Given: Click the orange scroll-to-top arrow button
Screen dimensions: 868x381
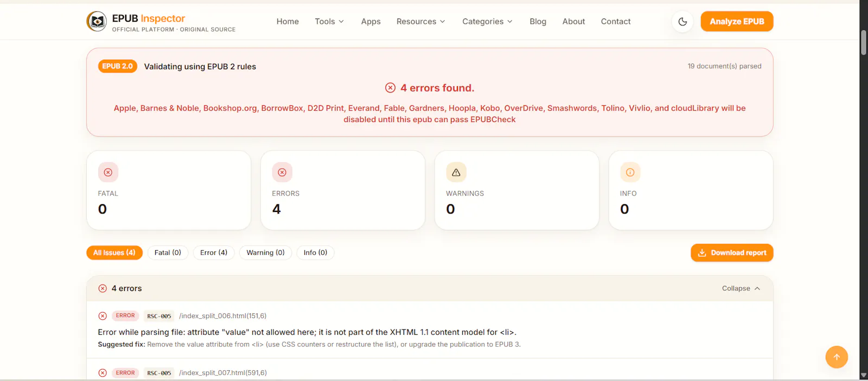Looking at the screenshot, I should pyautogui.click(x=837, y=357).
